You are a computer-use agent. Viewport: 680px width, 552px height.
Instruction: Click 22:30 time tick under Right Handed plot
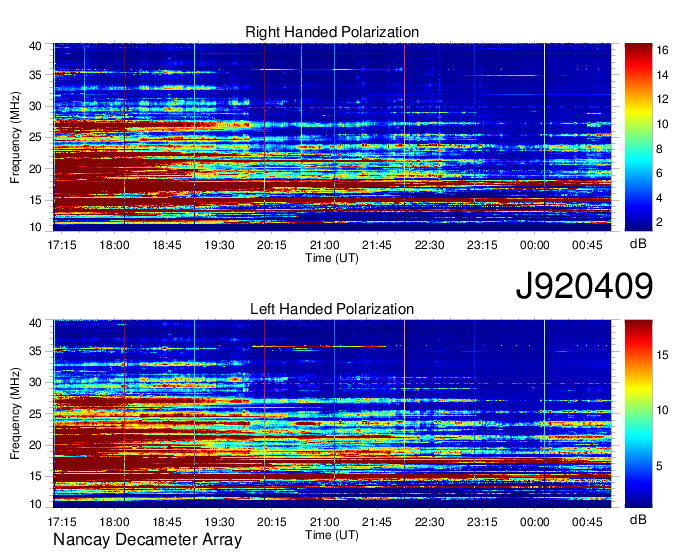[x=429, y=245]
